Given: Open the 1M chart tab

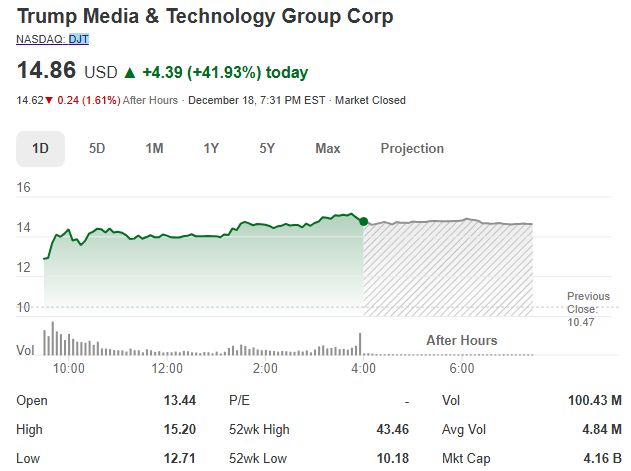Looking at the screenshot, I should (154, 148).
